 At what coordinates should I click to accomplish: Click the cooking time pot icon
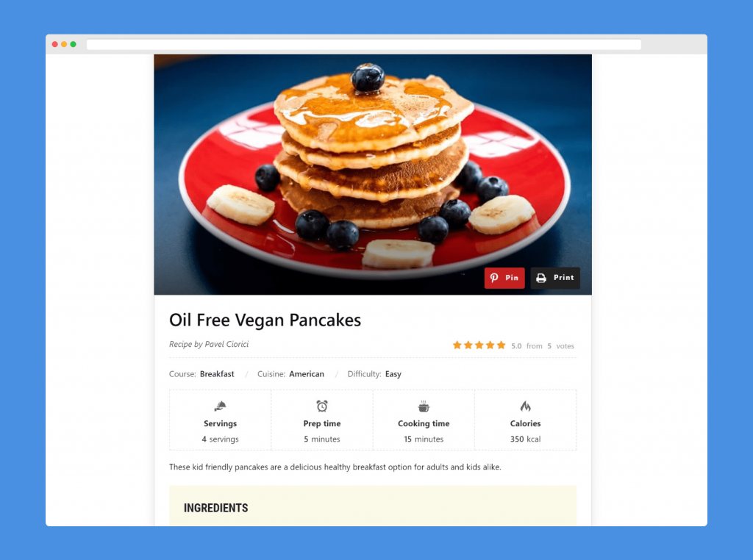(x=424, y=406)
